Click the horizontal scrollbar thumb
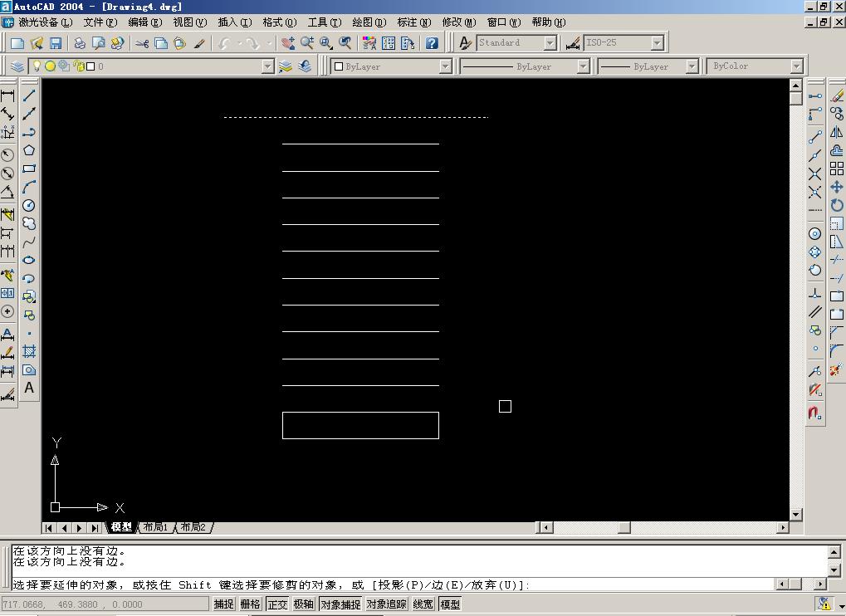The image size is (846, 616). pyautogui.click(x=624, y=527)
